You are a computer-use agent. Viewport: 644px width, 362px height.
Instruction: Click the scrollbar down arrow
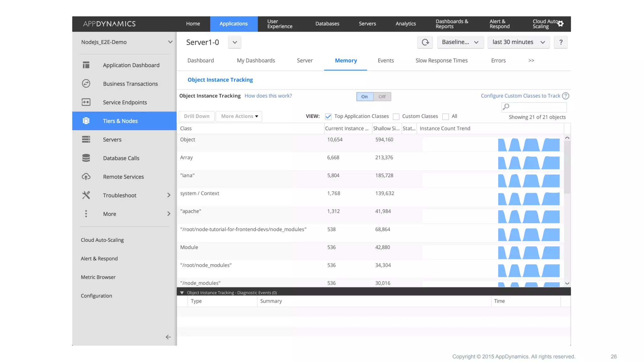coord(567,283)
